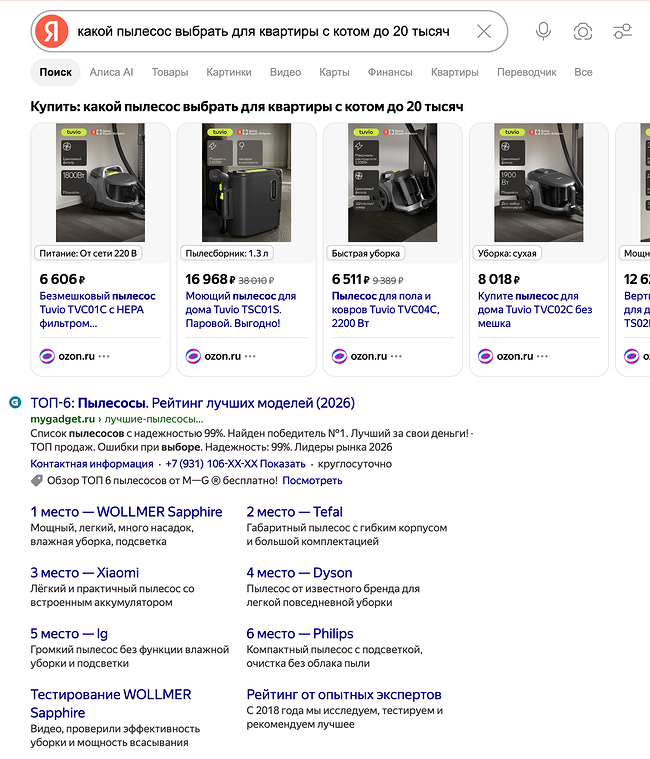
Task: Click the Быстрая уборка tag
Action: (x=365, y=253)
